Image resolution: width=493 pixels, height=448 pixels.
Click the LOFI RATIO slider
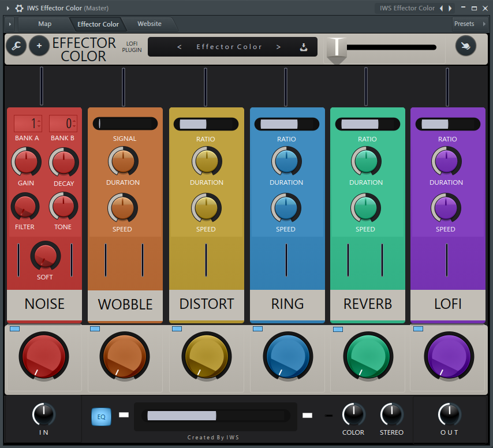point(448,124)
